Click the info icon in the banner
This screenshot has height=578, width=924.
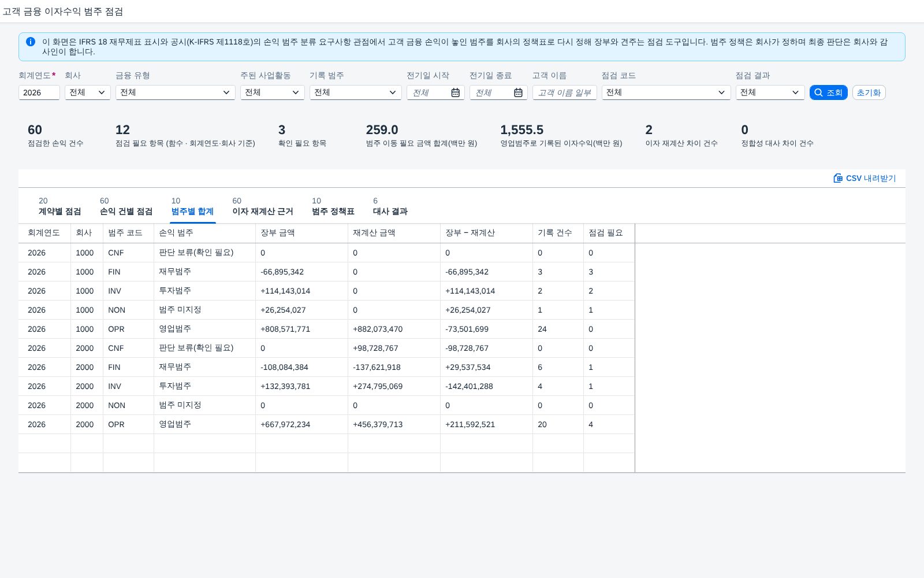[x=31, y=42]
